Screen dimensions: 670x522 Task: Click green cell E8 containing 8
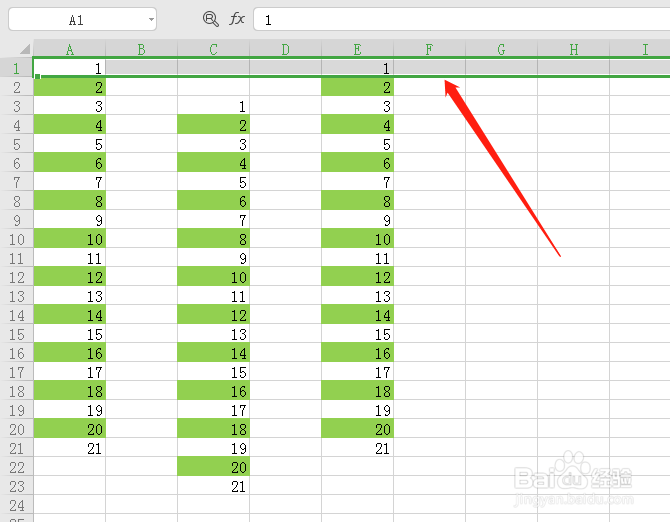coord(357,201)
